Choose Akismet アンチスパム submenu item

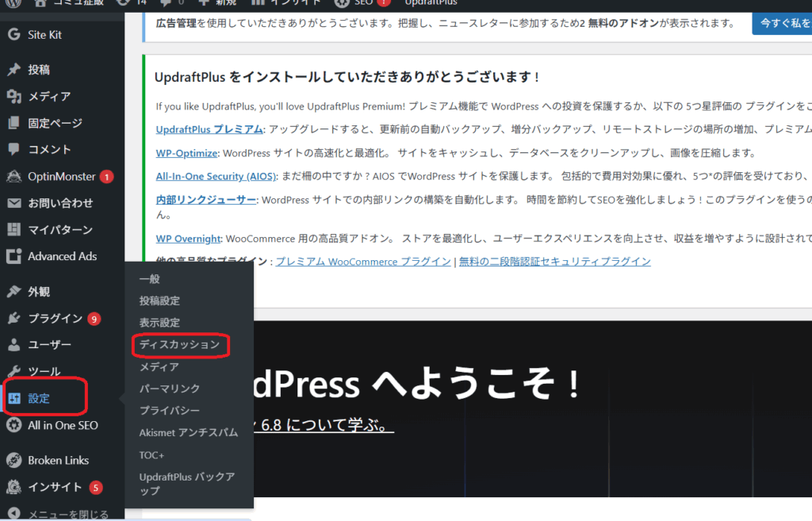pyautogui.click(x=189, y=432)
